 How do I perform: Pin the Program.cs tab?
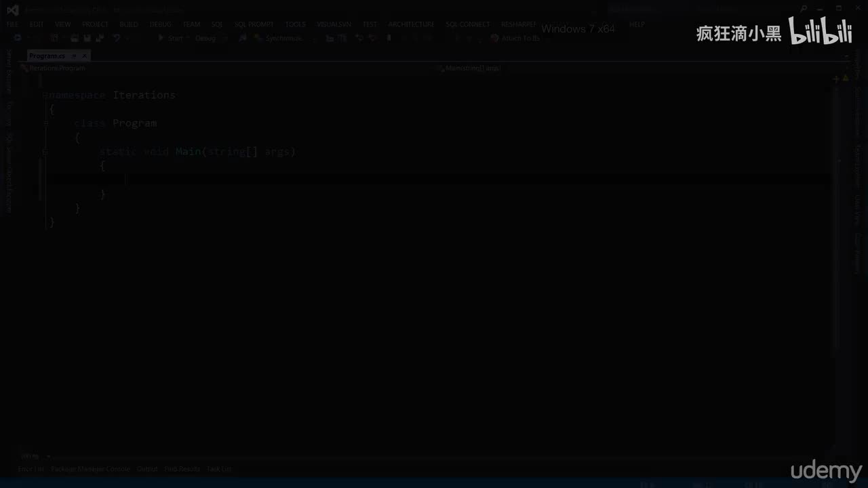(74, 56)
